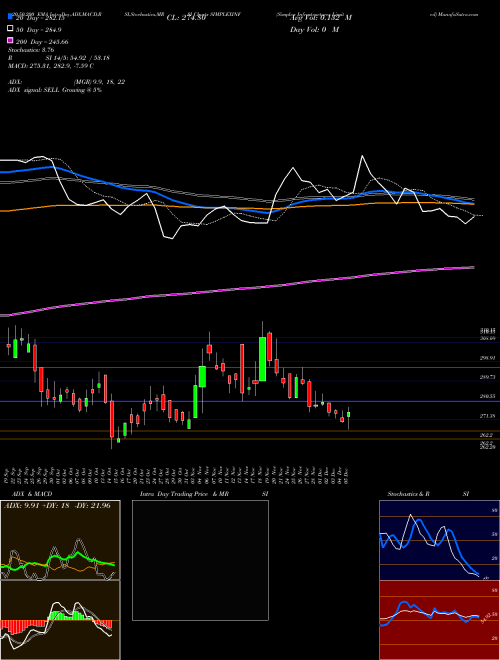Click the MACD histogram chart panel
This screenshot has height=660, width=500.
coord(60,620)
